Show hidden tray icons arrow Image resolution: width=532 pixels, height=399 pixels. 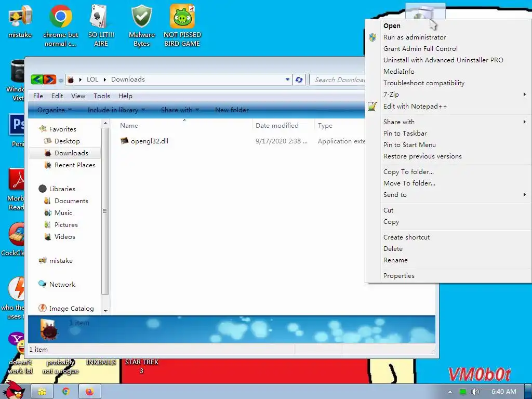(450, 392)
